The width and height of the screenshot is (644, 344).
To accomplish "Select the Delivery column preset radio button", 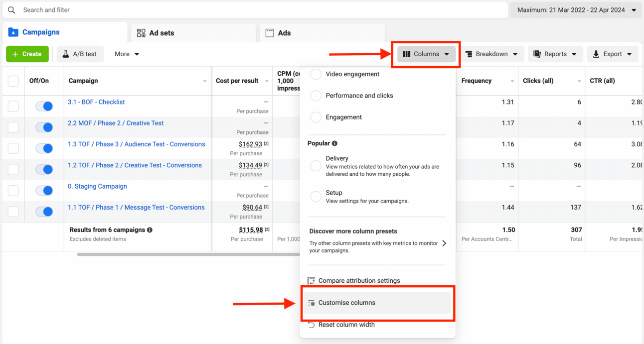I will 316,166.
